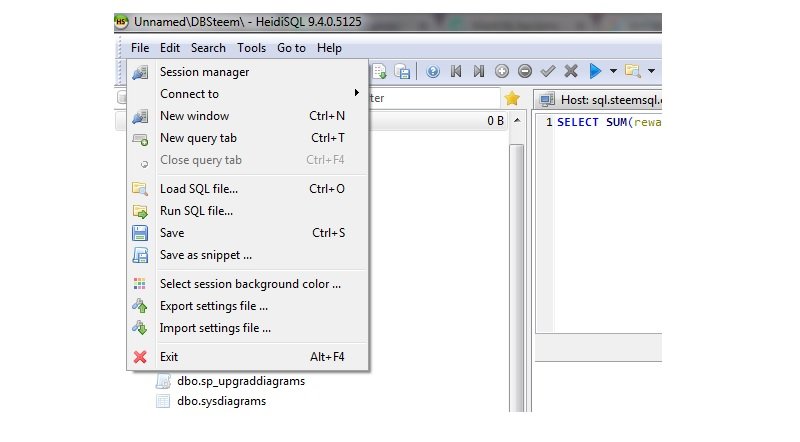Screen dimensions: 800x442
Task: Click the Load SQL file folder icon
Action: click(x=140, y=189)
